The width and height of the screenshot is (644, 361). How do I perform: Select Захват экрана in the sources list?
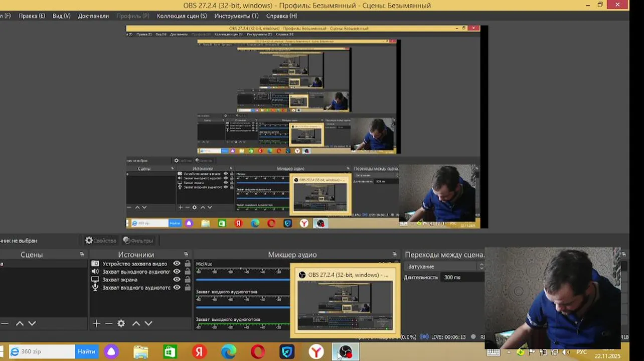coord(119,280)
